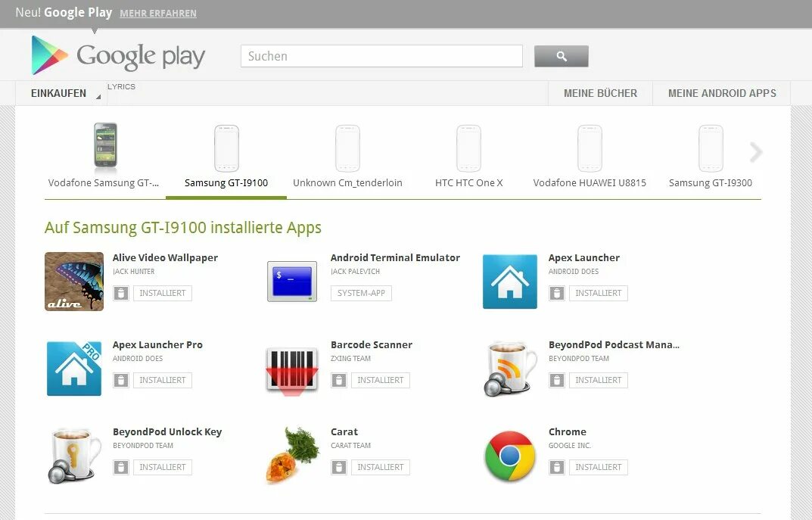
Task: Select Vodafone HUAWEI U8815 device image
Action: (x=590, y=148)
